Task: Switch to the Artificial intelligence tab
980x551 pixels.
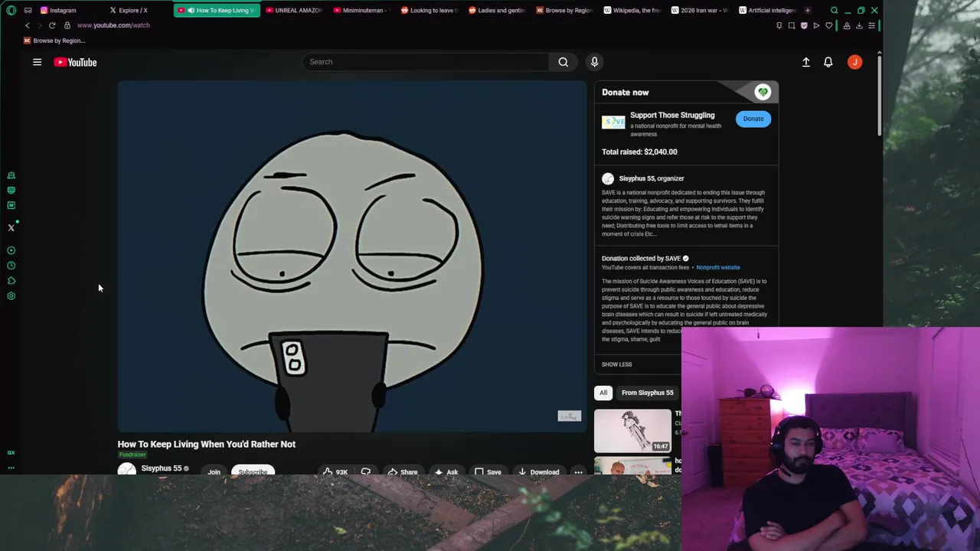Action: pyautogui.click(x=766, y=11)
